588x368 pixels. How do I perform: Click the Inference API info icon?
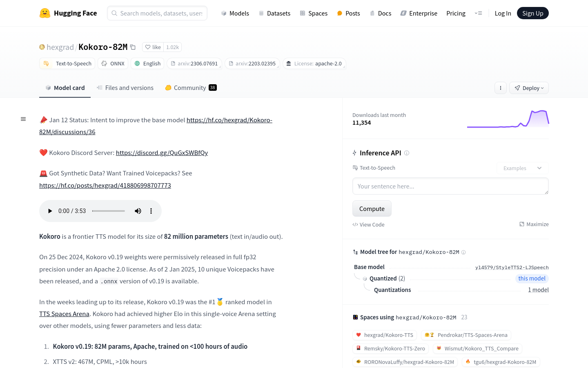coord(407,153)
